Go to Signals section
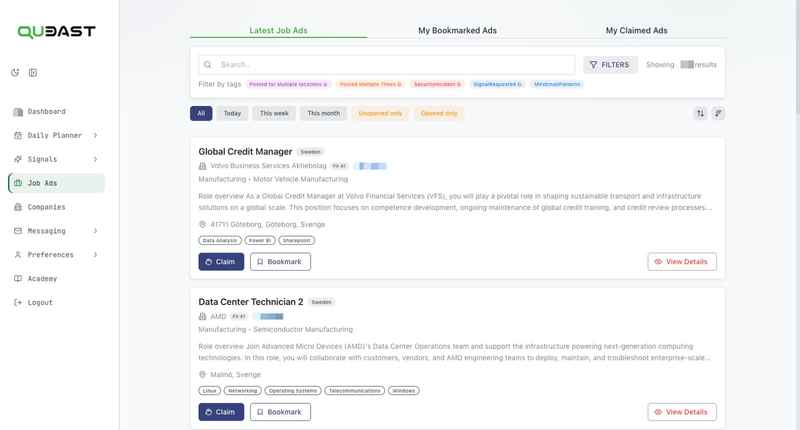The image size is (800, 430). (56, 159)
